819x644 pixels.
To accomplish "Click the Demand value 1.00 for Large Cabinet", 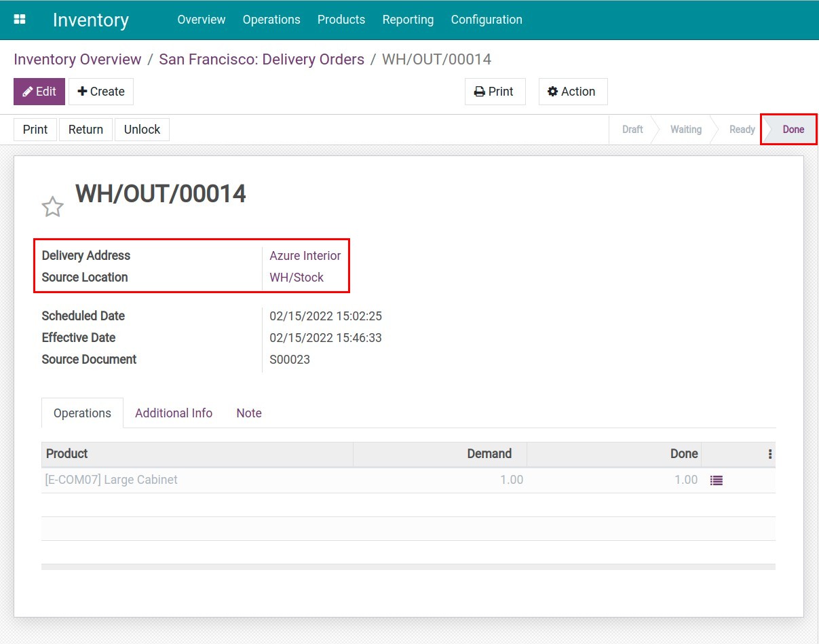I will (x=512, y=480).
